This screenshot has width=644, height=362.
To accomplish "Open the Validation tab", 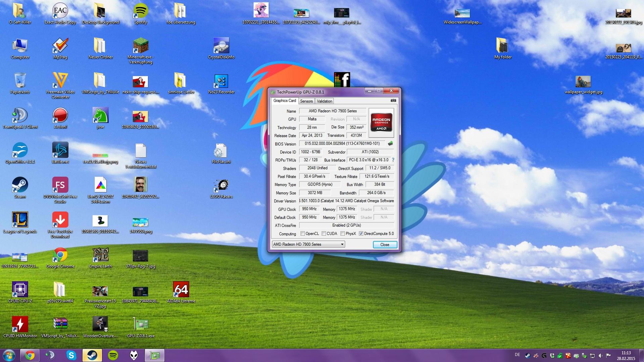I will (325, 101).
